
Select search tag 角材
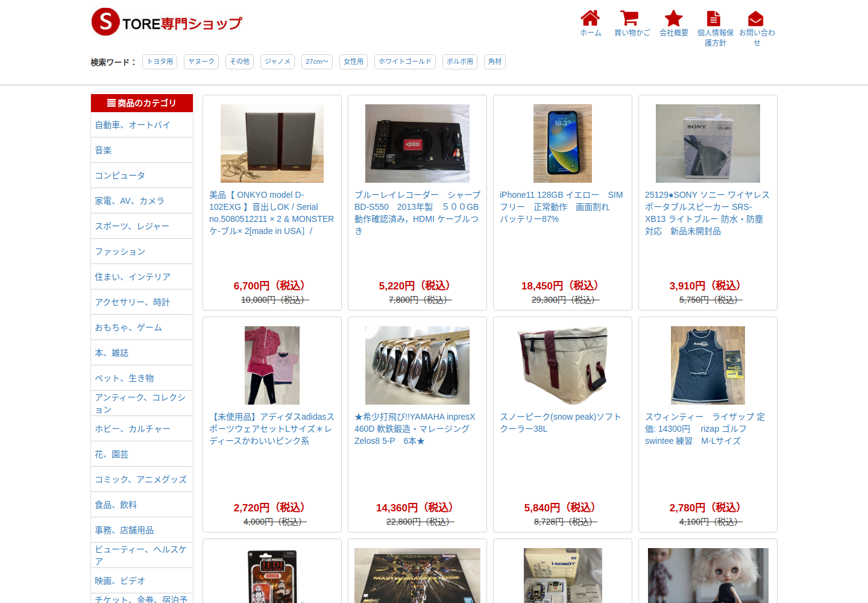(x=495, y=62)
